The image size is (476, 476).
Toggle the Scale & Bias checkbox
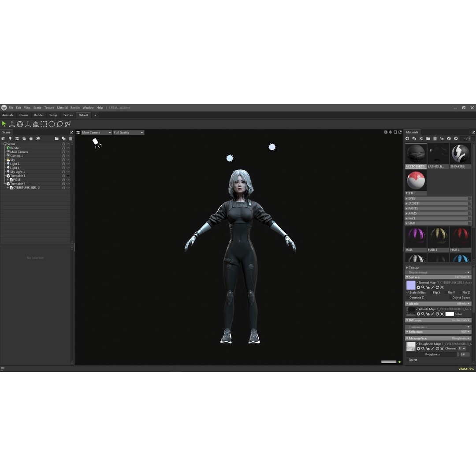(x=408, y=293)
